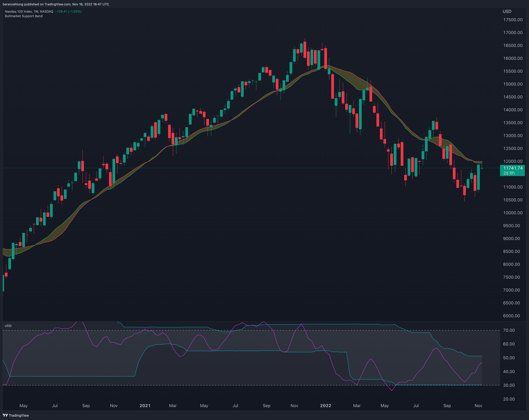529x420 pixels.
Task: Click the cRSI 20.00 axis label
Action: point(509,399)
